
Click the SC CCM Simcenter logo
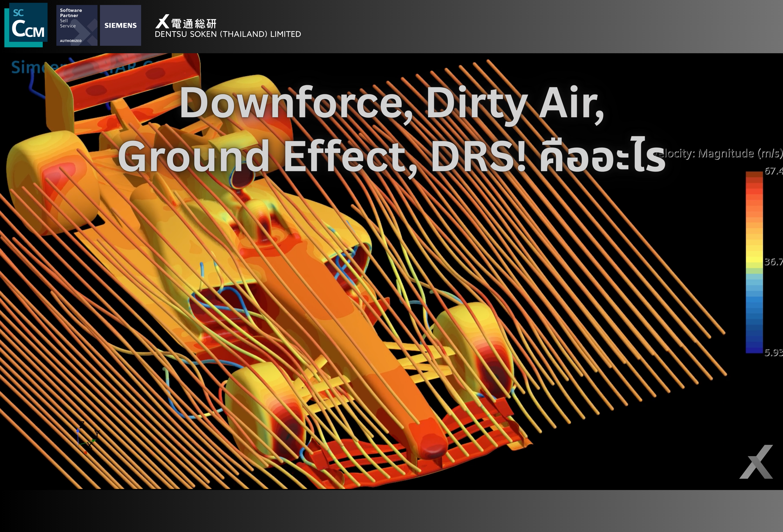(26, 25)
